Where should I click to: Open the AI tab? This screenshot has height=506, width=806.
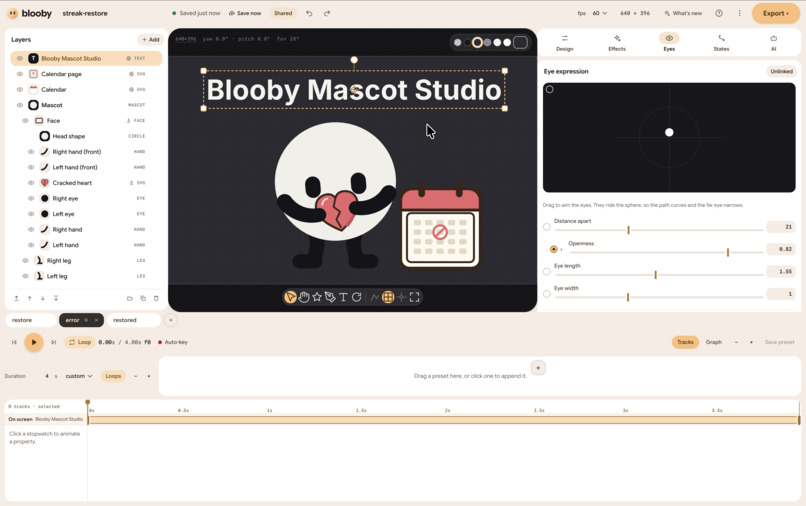tap(774, 43)
